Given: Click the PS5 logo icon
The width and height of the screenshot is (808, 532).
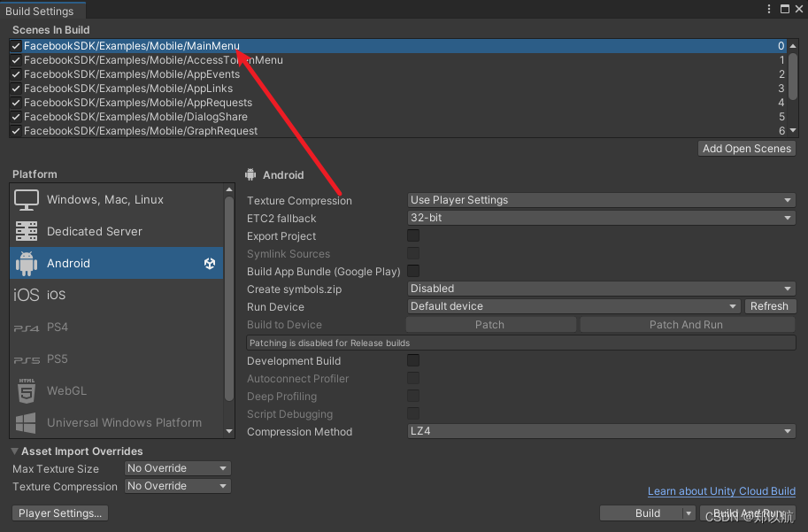Looking at the screenshot, I should [x=27, y=359].
